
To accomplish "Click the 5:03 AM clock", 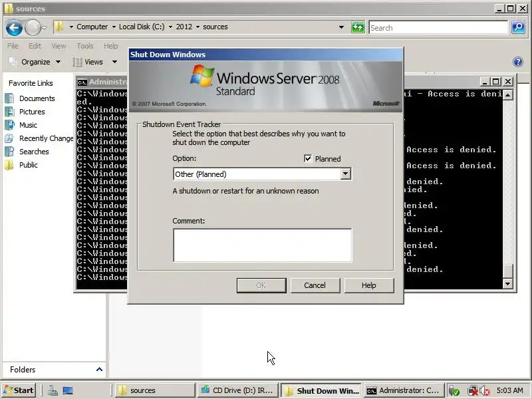I will pyautogui.click(x=509, y=390).
